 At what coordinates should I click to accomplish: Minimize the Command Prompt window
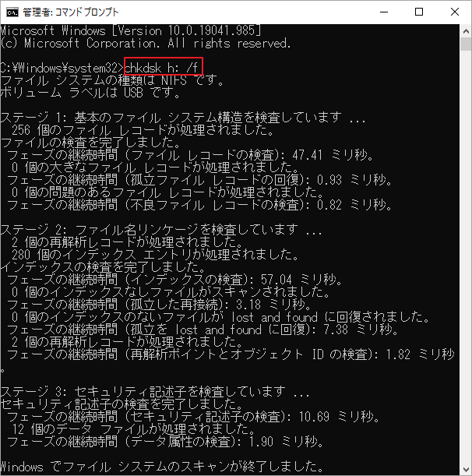click(384, 12)
